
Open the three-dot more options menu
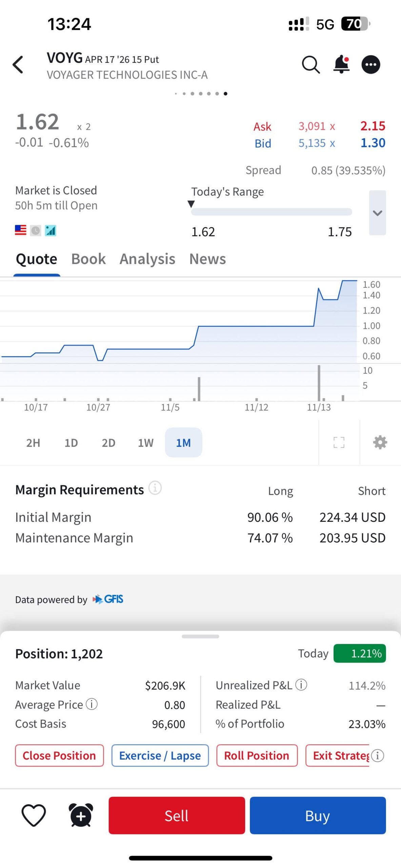(371, 64)
